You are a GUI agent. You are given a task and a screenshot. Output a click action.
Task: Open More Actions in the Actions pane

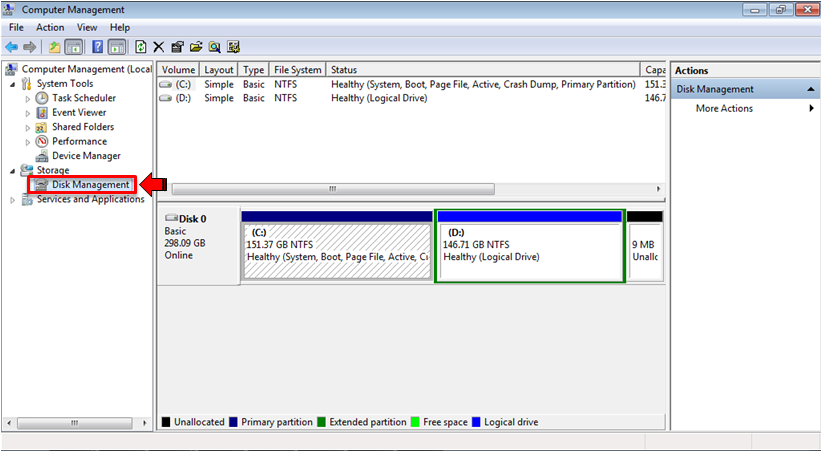pos(724,108)
